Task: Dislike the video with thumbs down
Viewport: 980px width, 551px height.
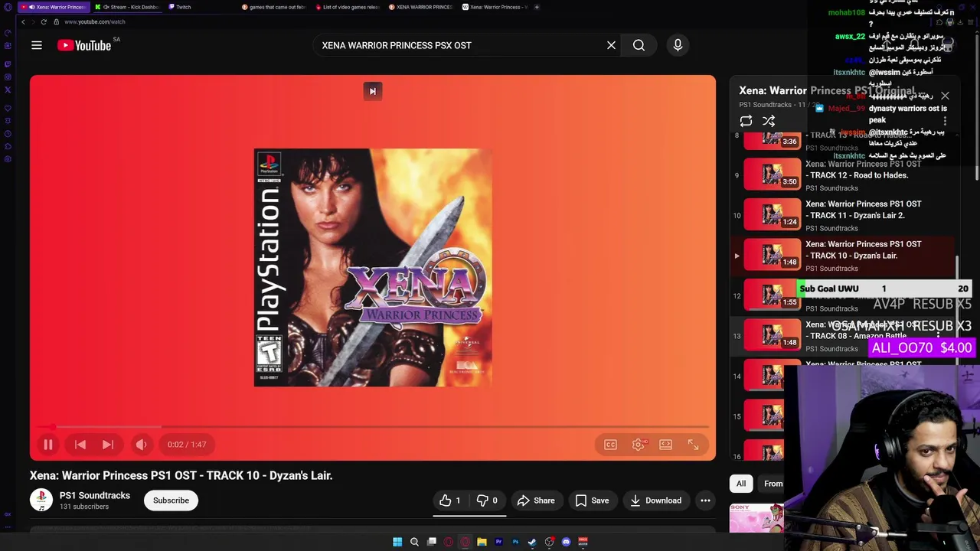Action: pos(487,500)
